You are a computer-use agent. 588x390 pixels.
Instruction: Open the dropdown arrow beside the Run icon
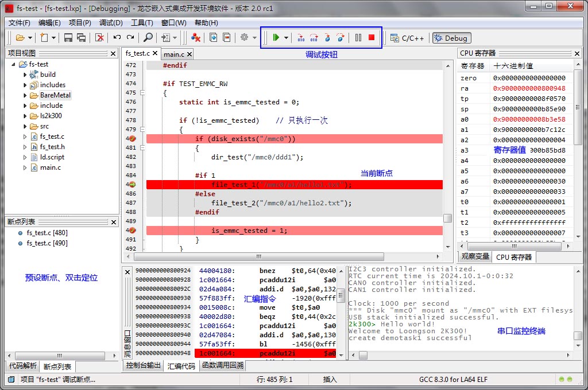click(286, 38)
